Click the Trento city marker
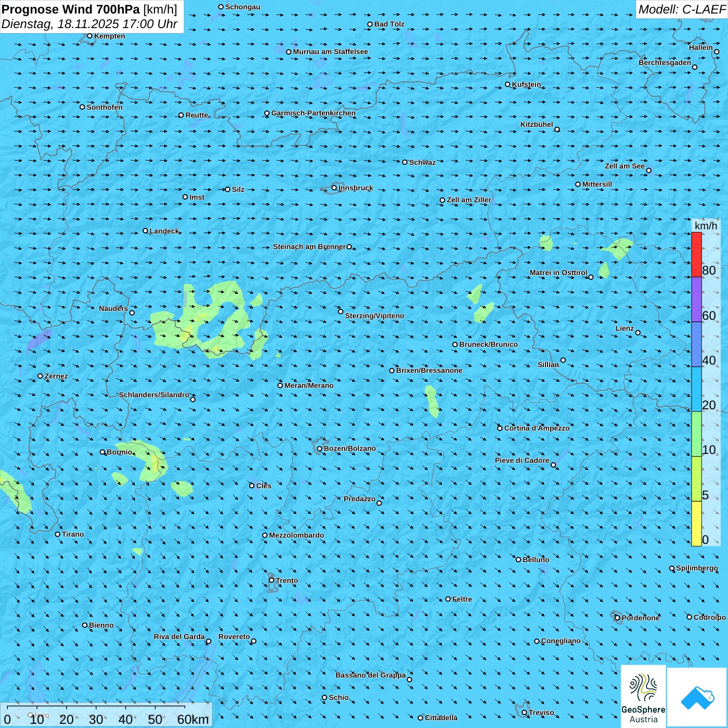The image size is (728, 728). tap(271, 580)
